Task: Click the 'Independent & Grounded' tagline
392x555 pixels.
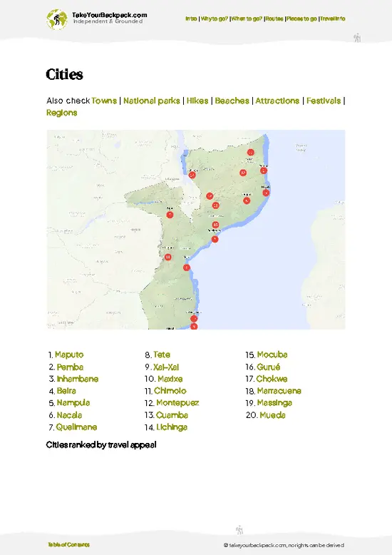Action: [x=108, y=21]
